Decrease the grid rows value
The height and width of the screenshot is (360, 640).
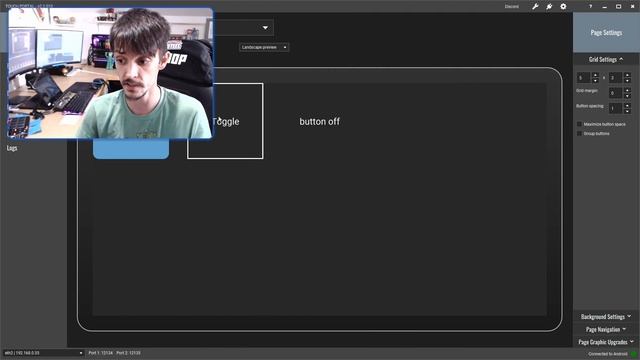tap(627, 80)
